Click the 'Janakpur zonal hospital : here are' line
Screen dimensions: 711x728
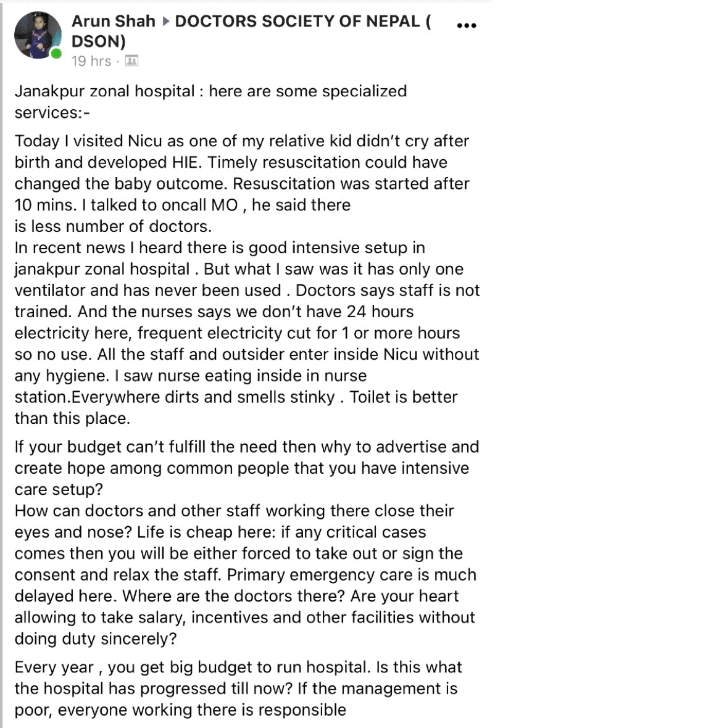tap(210, 91)
